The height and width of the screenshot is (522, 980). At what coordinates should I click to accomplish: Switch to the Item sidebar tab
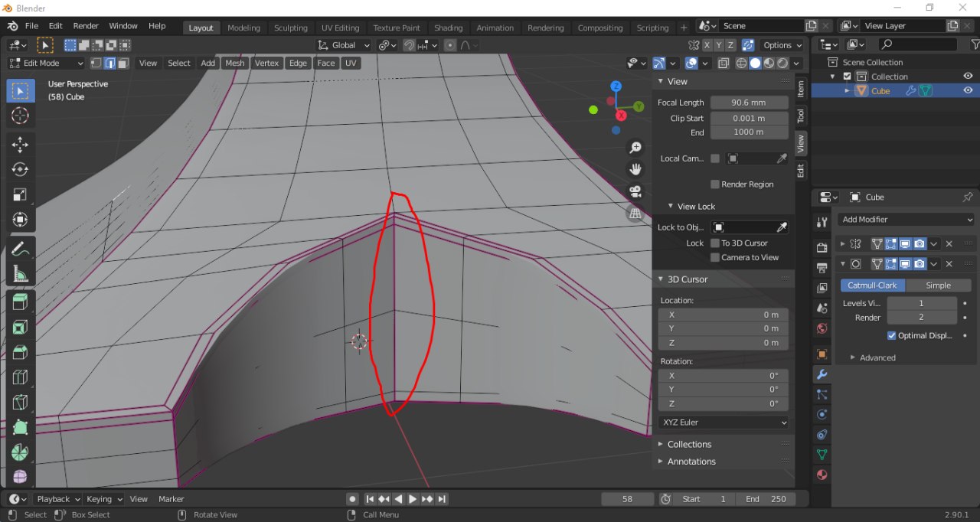point(801,87)
